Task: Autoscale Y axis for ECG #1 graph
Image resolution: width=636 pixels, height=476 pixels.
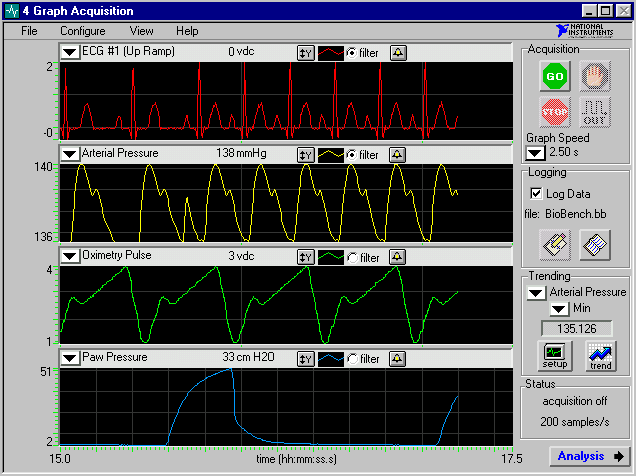Action: pyautogui.click(x=305, y=53)
